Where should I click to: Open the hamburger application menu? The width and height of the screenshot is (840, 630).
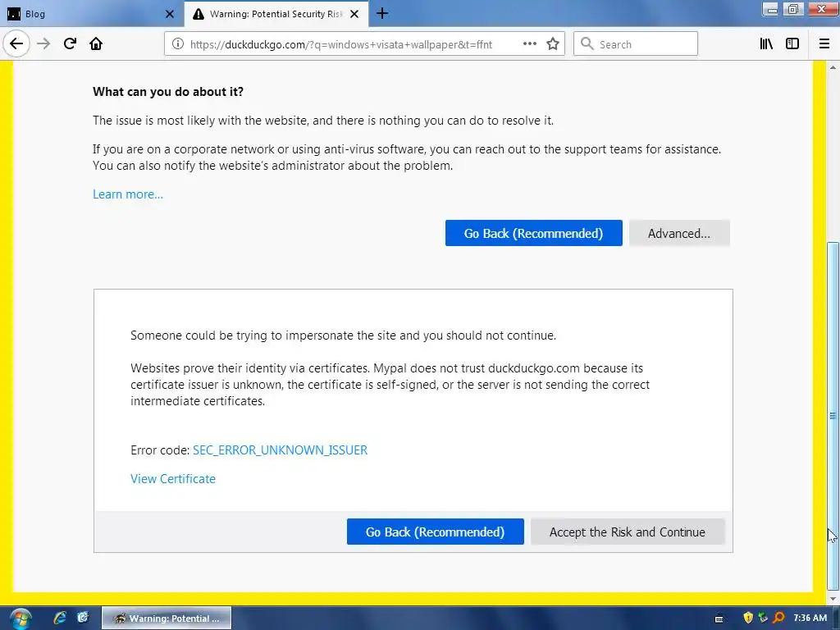click(x=824, y=44)
